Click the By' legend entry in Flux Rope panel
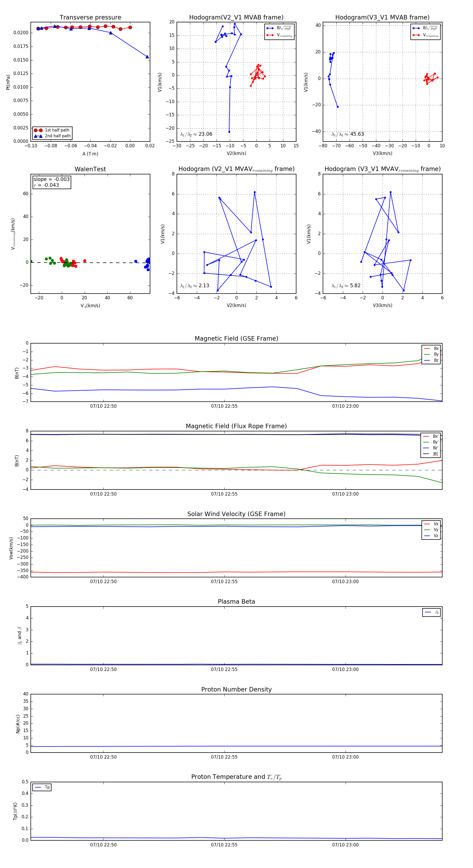The width and height of the screenshot is (473, 868). tap(431, 442)
